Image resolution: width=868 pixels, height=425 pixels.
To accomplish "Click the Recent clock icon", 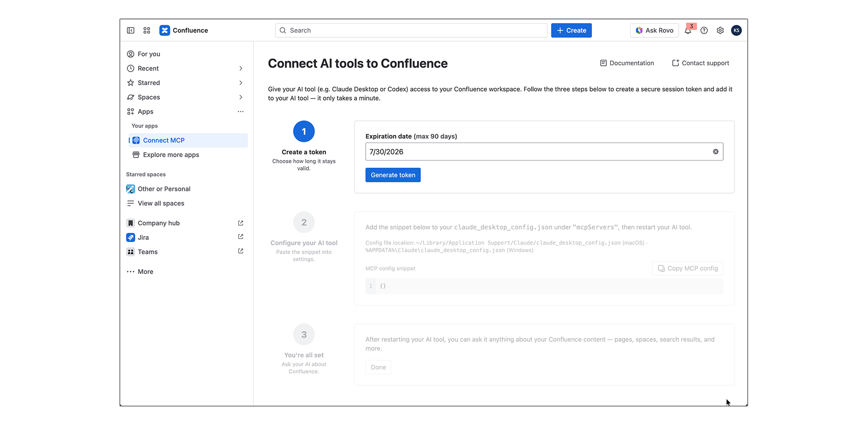I will (131, 68).
